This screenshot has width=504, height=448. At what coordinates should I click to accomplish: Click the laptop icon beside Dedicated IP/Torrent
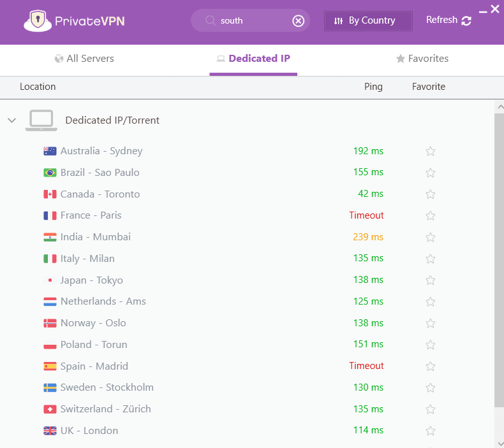click(x=41, y=120)
